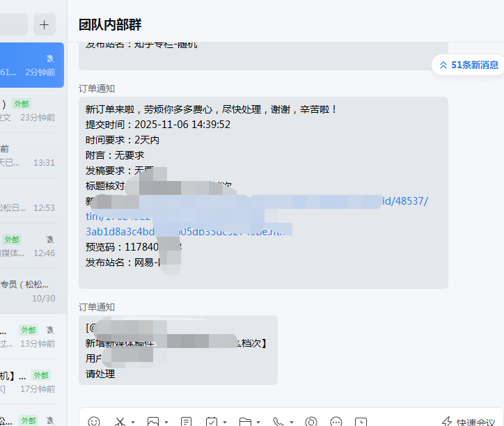The height and width of the screenshot is (426, 504).
Task: Click the send image icon
Action: click(x=153, y=422)
